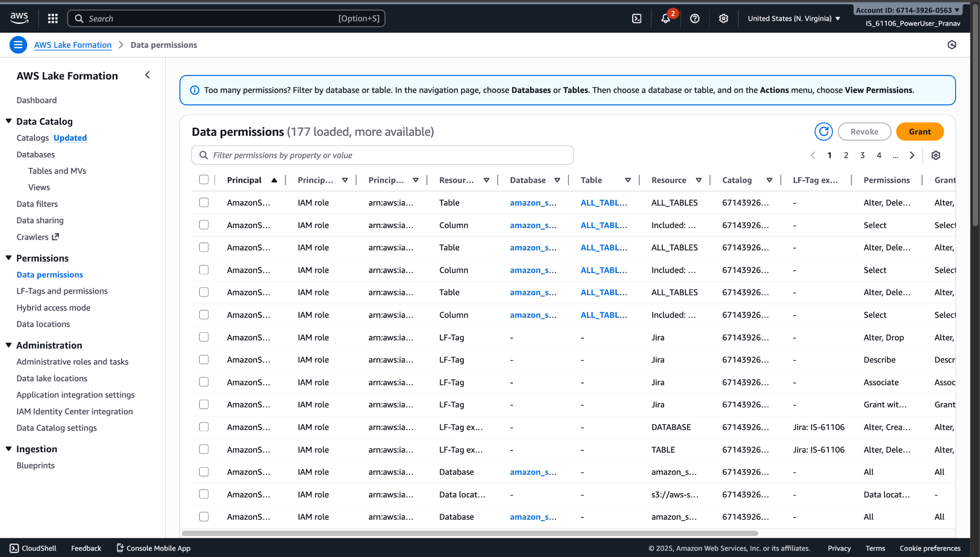
Task: Open the United States (N. Virginia) region dropdown
Action: pos(794,18)
